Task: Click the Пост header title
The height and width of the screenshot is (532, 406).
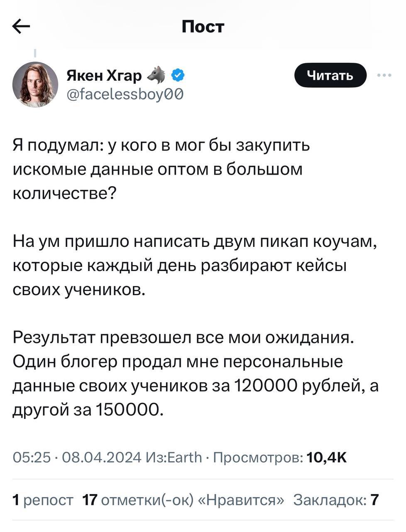Action: click(x=203, y=27)
